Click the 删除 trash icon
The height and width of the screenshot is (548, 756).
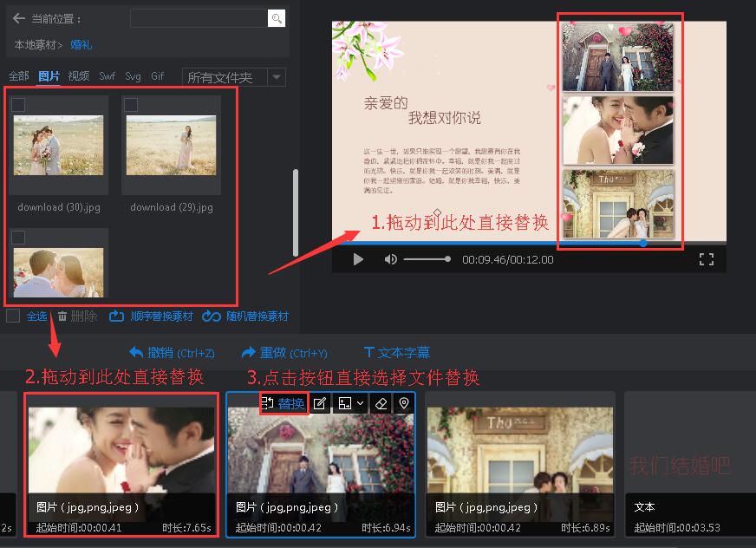point(62,316)
